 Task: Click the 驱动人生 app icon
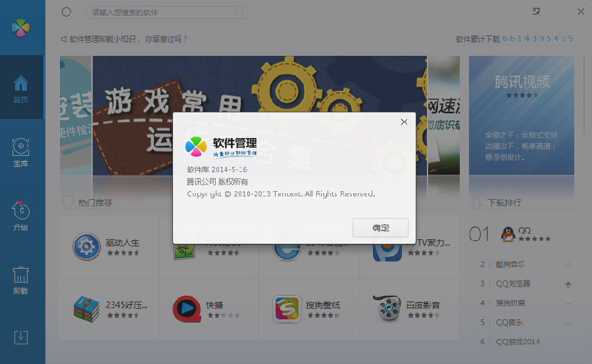pos(86,247)
